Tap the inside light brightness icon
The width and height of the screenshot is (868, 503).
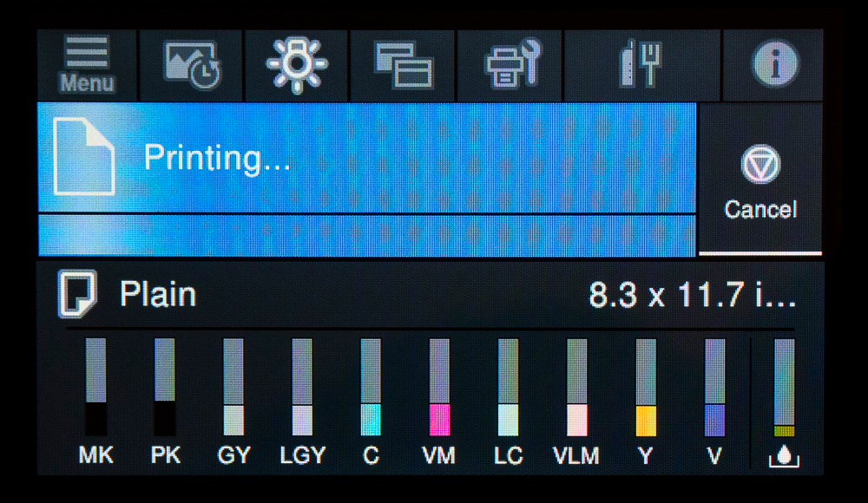click(297, 65)
